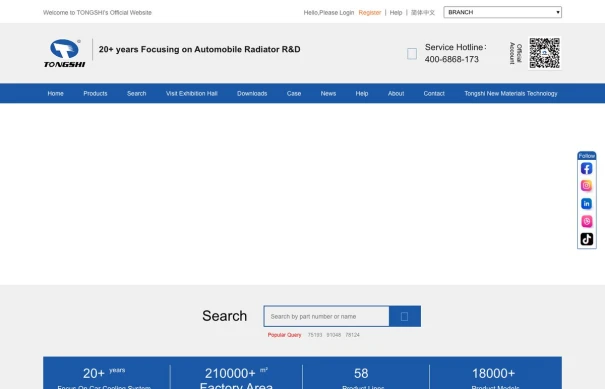
Task: Open the About menu item
Action: click(396, 93)
